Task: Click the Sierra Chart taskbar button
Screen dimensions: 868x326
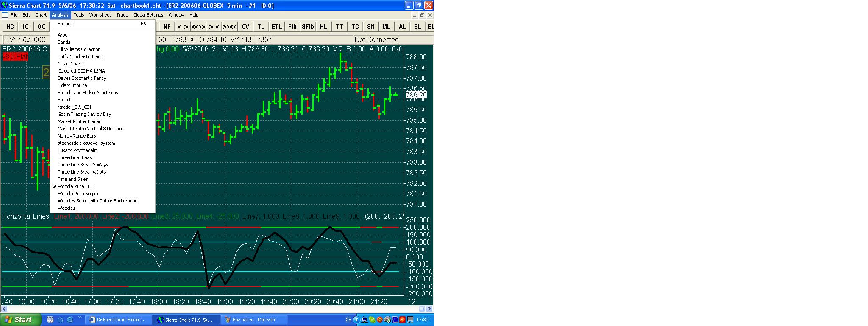Action: pyautogui.click(x=186, y=320)
